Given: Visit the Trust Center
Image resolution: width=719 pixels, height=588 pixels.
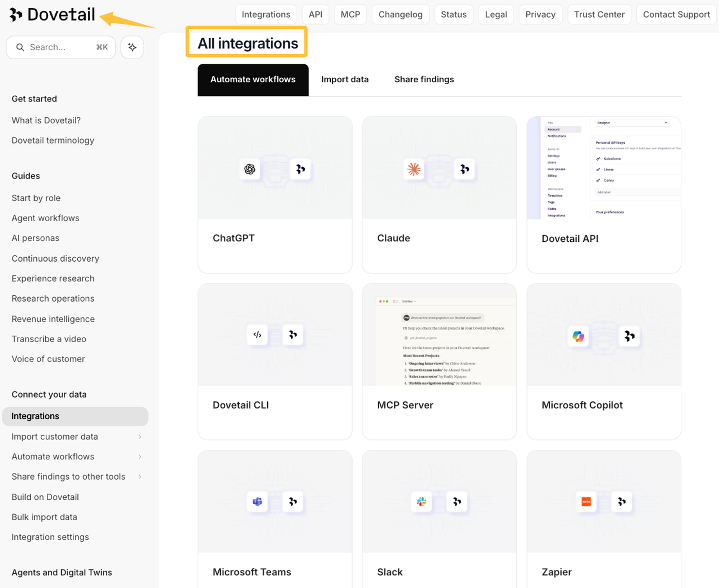Looking at the screenshot, I should (x=599, y=14).
